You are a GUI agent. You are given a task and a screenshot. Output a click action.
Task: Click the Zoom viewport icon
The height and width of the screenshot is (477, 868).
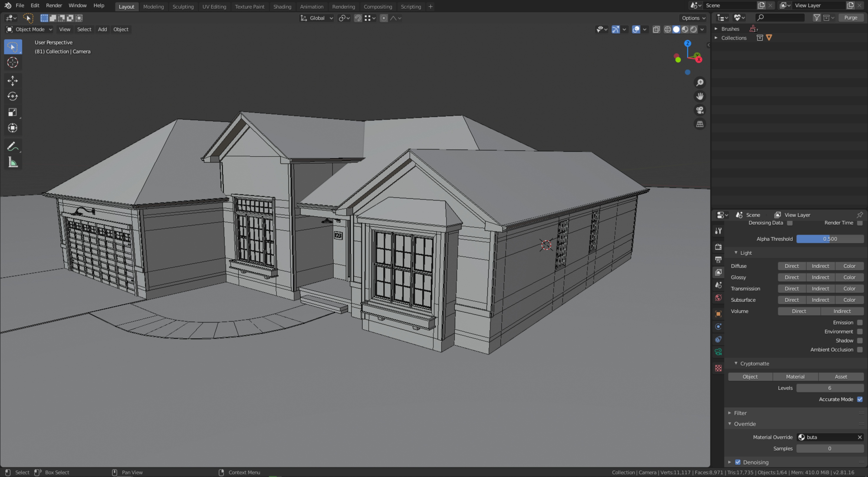pos(700,82)
